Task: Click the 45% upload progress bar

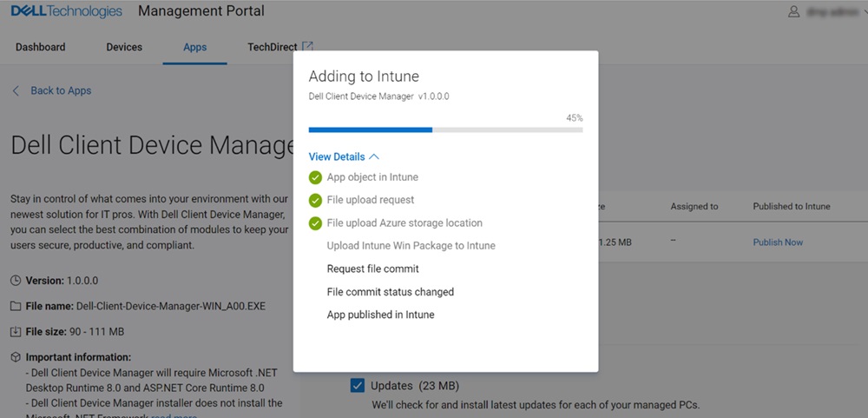Action: point(445,130)
